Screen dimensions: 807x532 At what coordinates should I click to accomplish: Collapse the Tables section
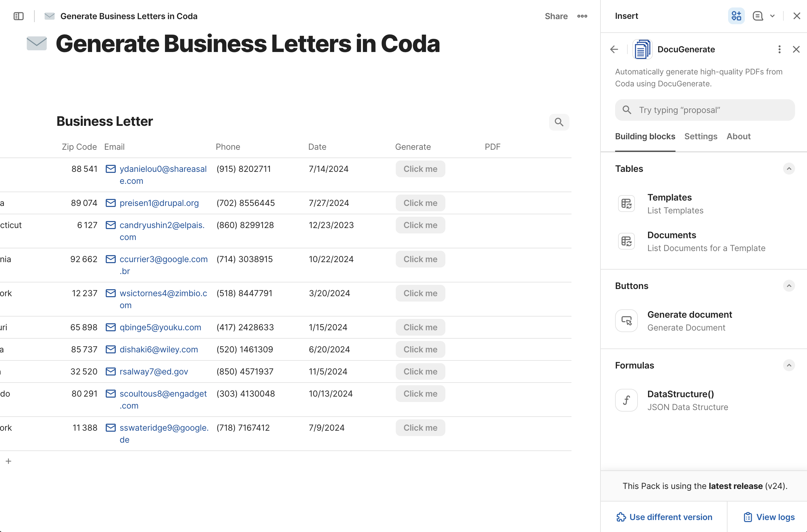pyautogui.click(x=789, y=169)
